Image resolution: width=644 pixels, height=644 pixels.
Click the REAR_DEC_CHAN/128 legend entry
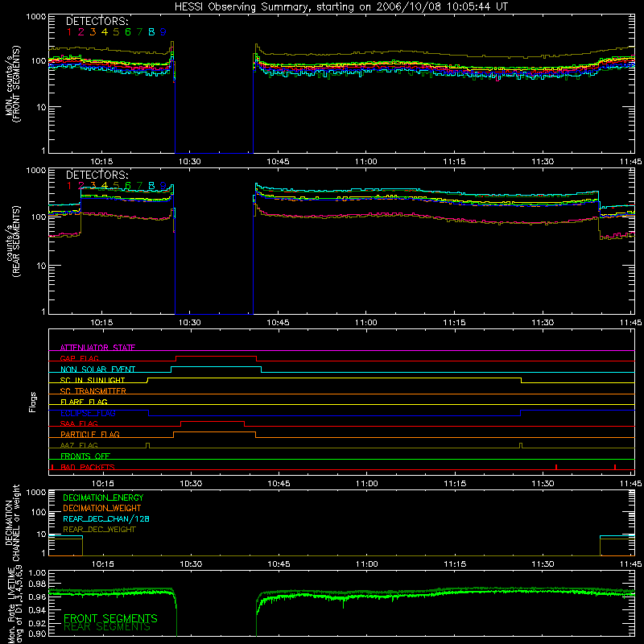pos(106,519)
